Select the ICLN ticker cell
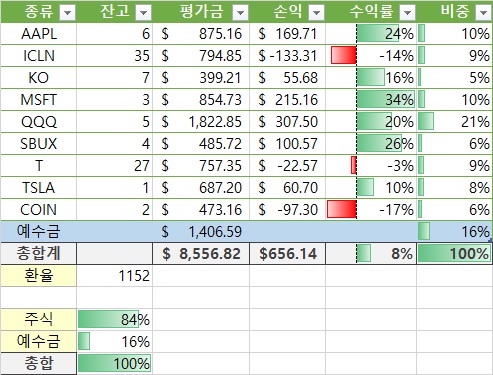The width and height of the screenshot is (493, 375). (x=39, y=56)
